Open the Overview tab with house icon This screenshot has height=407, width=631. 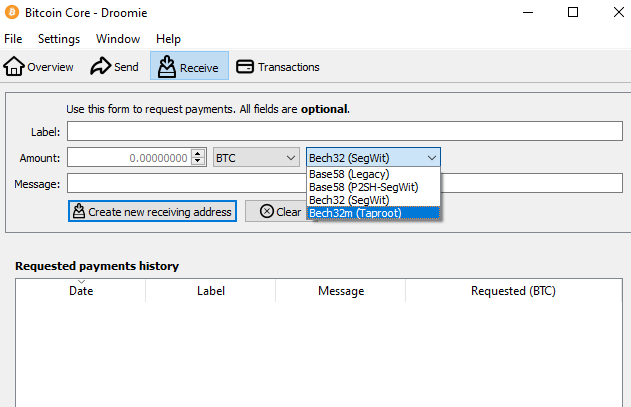[39, 66]
